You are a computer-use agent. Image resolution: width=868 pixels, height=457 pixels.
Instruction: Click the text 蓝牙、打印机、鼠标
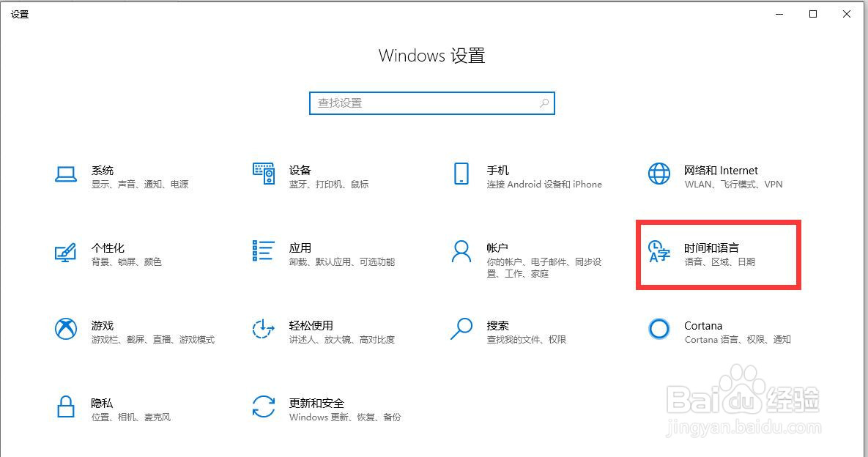pyautogui.click(x=329, y=185)
